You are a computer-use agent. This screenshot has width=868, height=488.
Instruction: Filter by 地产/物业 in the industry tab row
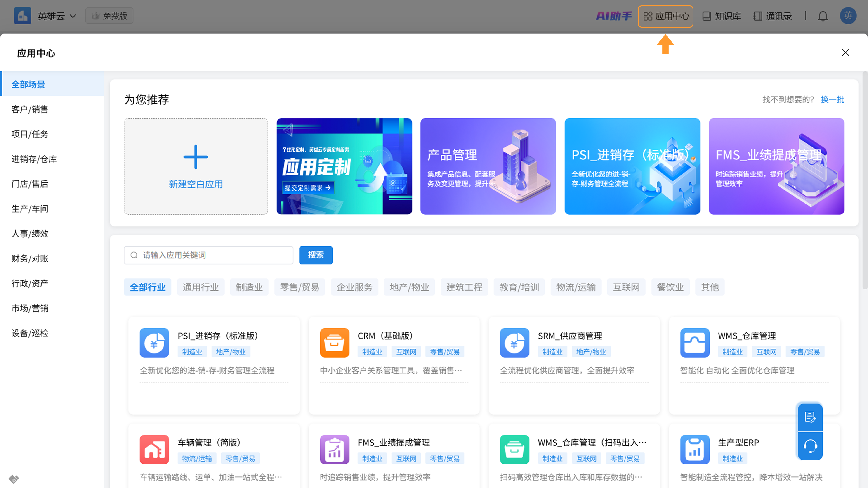pos(409,287)
